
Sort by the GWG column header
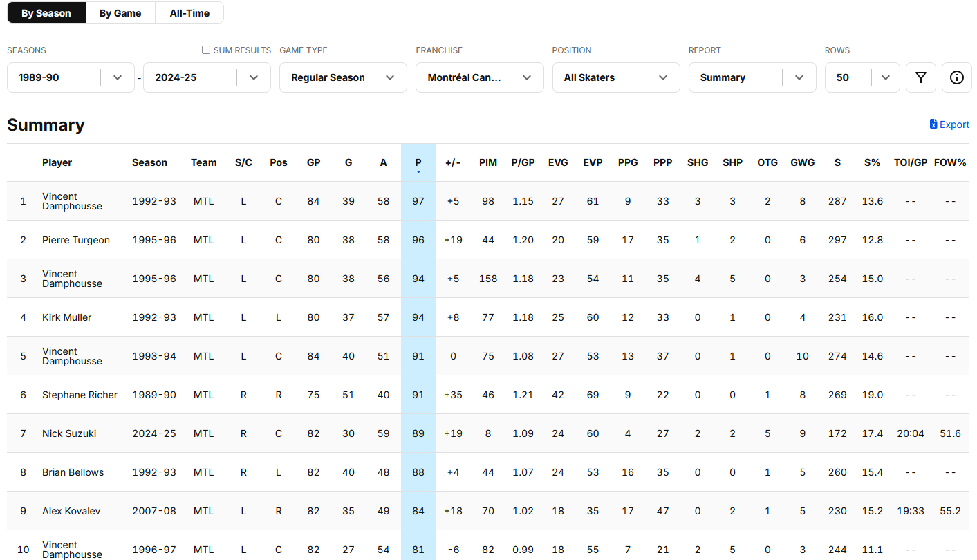[x=803, y=162]
